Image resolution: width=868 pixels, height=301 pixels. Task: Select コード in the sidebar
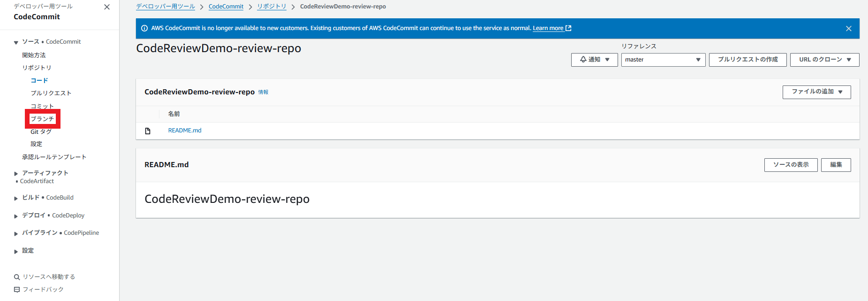(39, 81)
